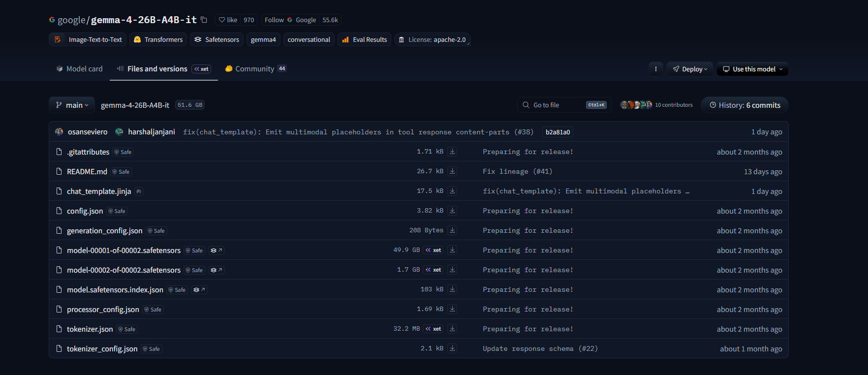
Task: Click the '208 Bytes' file size
Action: (426, 230)
